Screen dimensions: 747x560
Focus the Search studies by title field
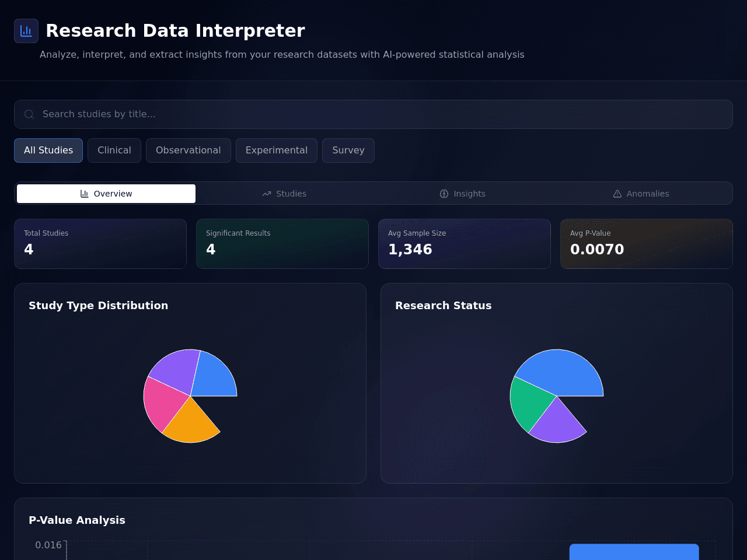click(373, 114)
